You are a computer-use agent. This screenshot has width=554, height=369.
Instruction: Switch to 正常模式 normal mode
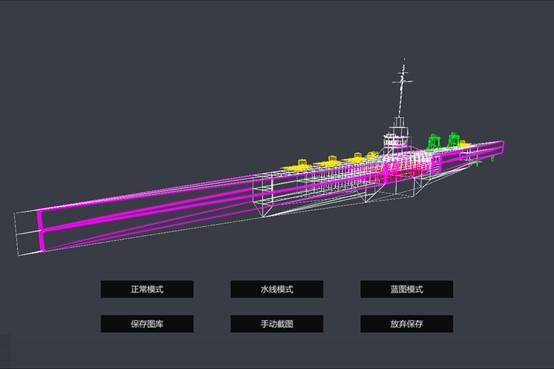click(x=147, y=289)
